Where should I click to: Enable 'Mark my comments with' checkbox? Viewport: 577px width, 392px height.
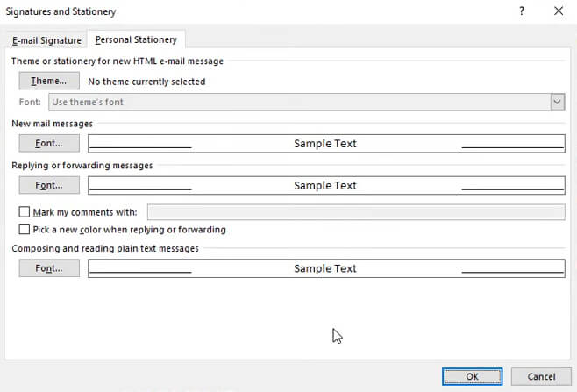tap(25, 212)
